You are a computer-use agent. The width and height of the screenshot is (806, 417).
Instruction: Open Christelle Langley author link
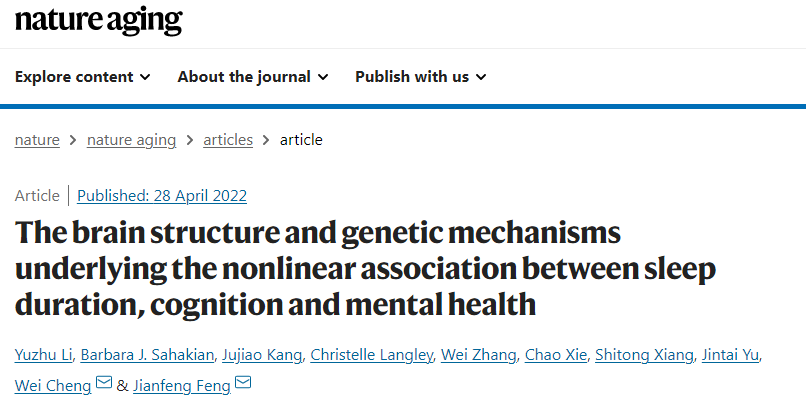pyautogui.click(x=372, y=355)
